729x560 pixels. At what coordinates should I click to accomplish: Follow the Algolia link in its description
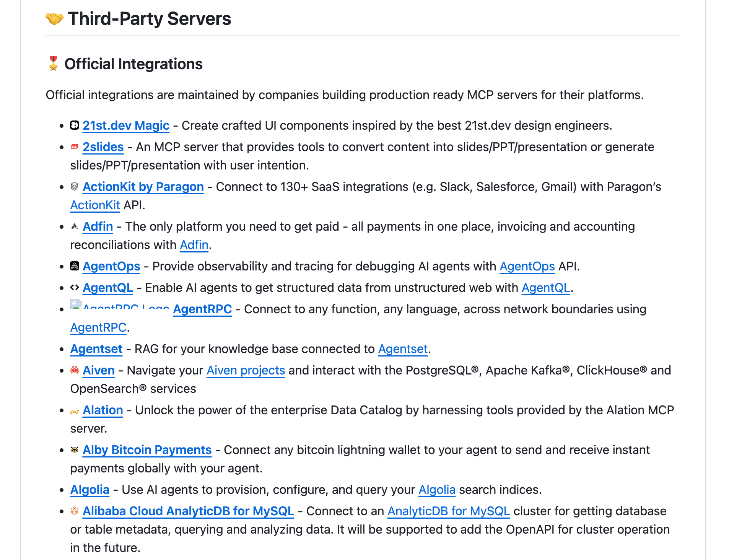436,489
